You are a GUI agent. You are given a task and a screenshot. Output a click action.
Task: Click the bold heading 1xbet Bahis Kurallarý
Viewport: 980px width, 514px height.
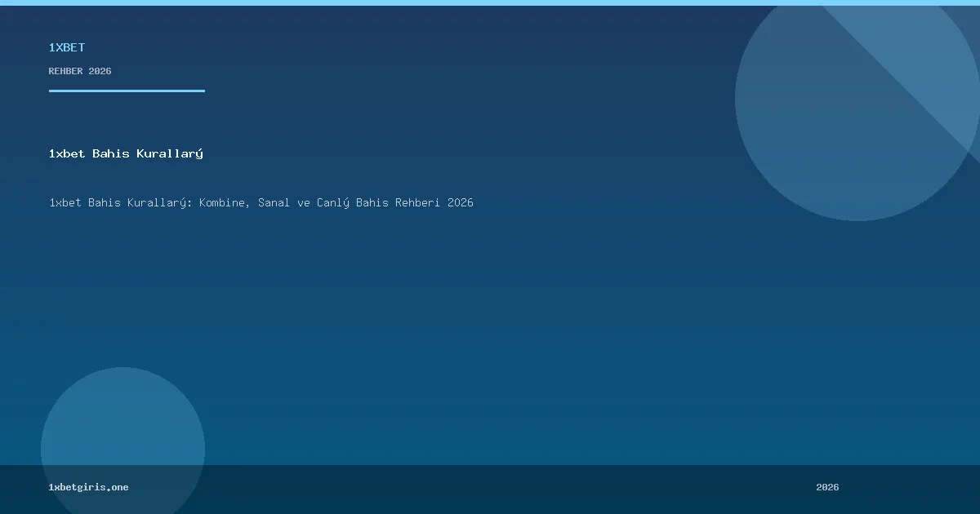[126, 153]
